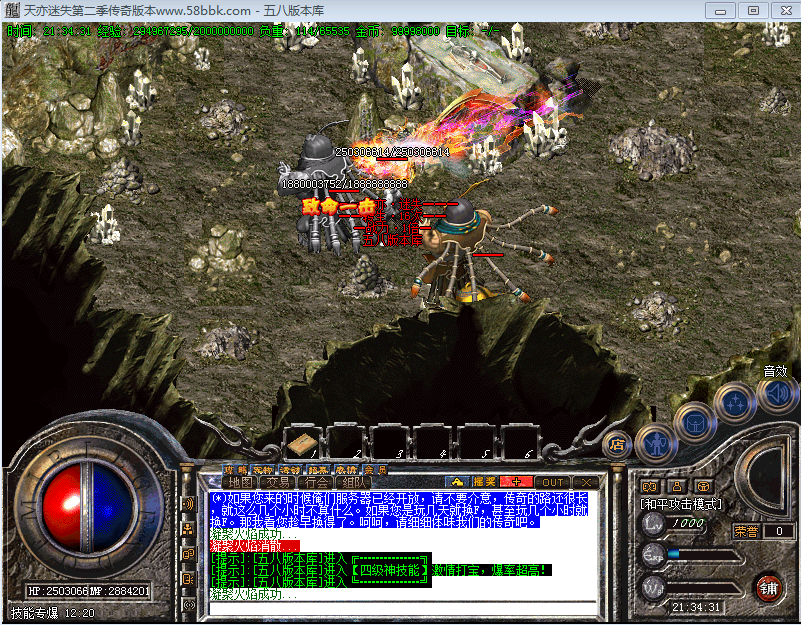The width and height of the screenshot is (801, 625).
Task: Click the blue MP orb half
Action: click(112, 507)
